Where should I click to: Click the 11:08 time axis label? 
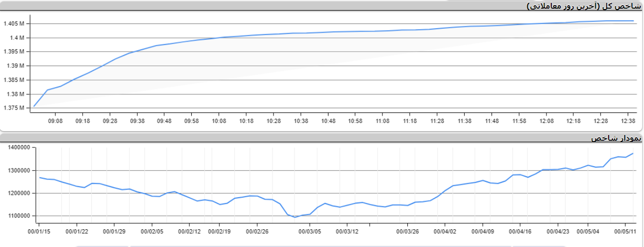382,122
